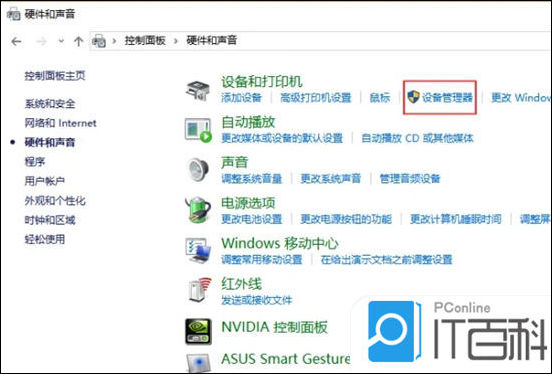Click the 控制面板主页 link

click(55, 75)
